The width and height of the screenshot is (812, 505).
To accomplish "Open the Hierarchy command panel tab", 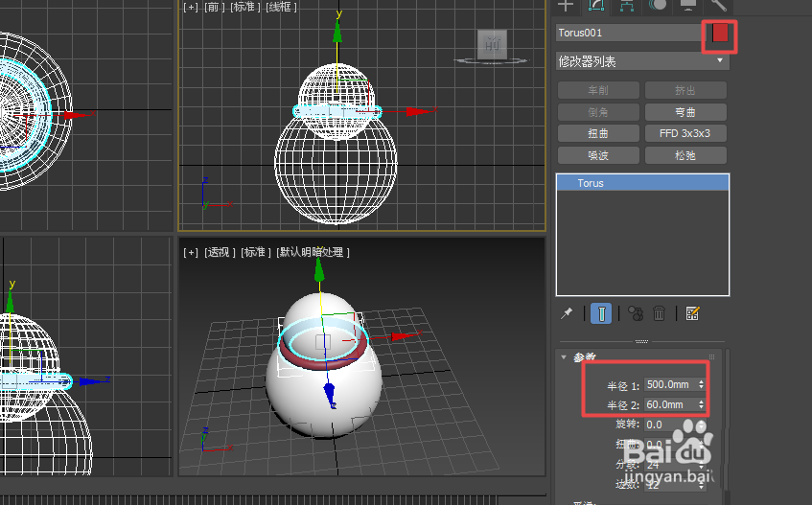I will pyautogui.click(x=627, y=6).
